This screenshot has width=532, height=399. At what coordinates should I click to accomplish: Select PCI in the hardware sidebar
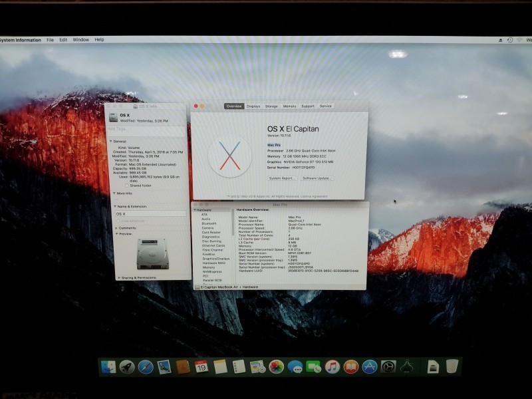coord(205,276)
